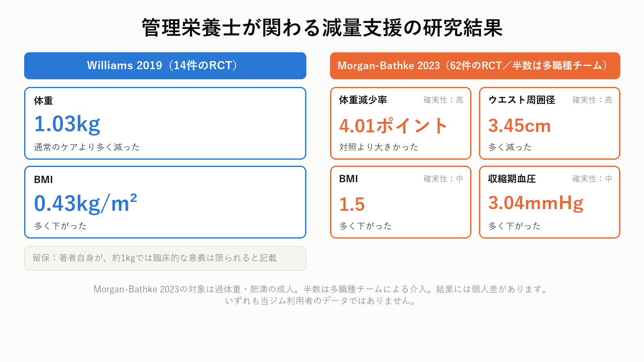This screenshot has width=644, height=362.
Task: Click the 1.5 BMI value in the orange card
Action: pyautogui.click(x=352, y=204)
